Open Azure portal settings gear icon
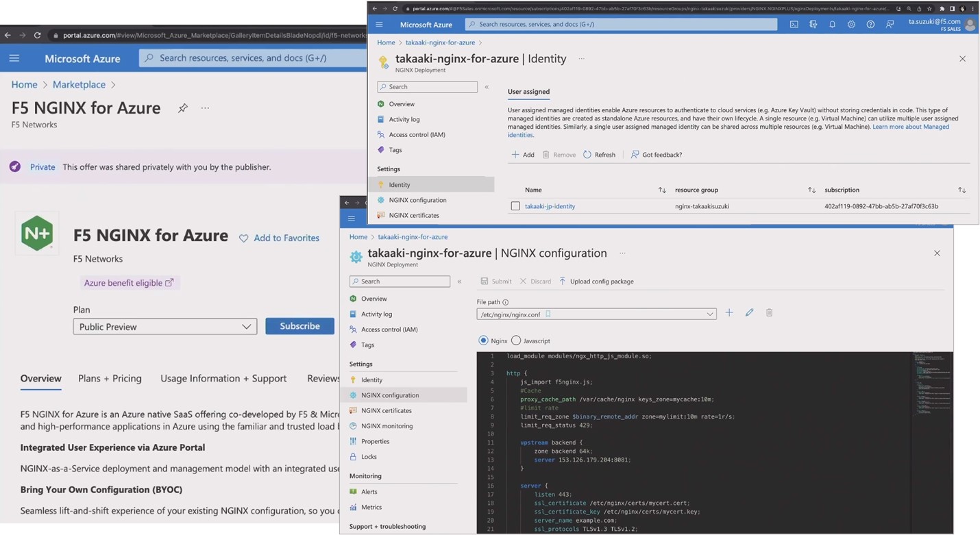The width and height of the screenshot is (980, 535). (x=851, y=25)
